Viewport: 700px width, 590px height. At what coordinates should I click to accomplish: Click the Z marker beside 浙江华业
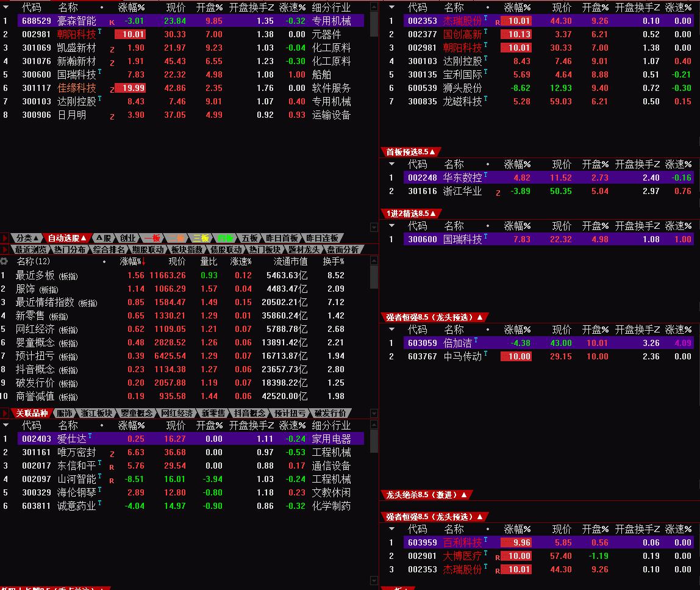coord(498,193)
